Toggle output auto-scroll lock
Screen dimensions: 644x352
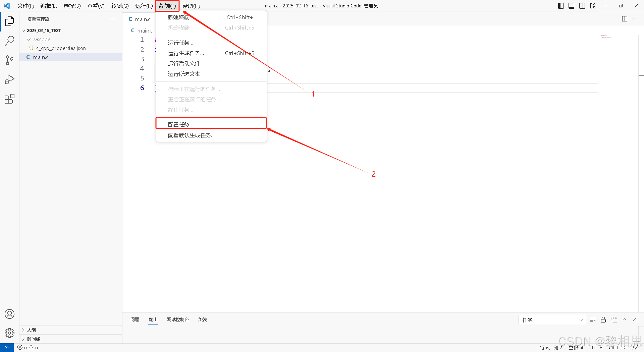point(603,320)
